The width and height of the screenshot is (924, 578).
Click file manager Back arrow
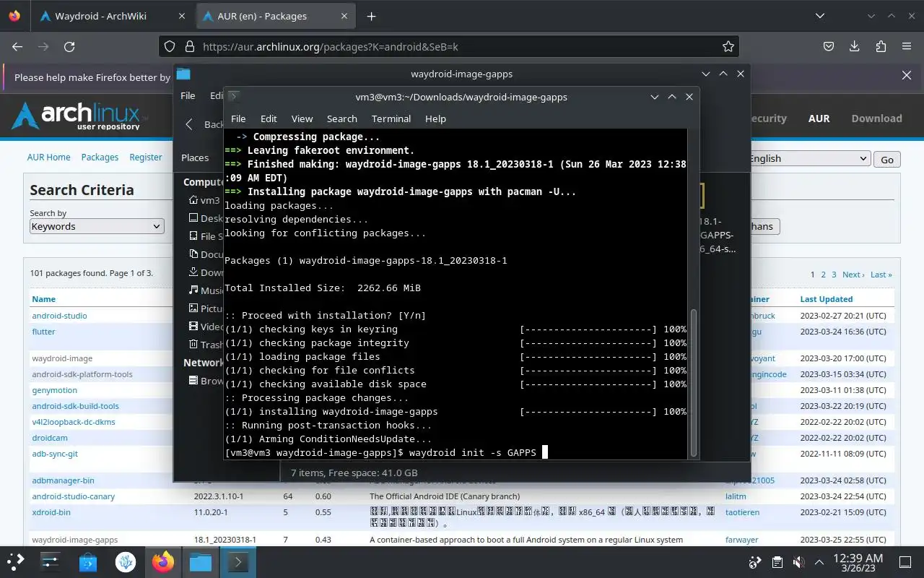click(x=189, y=124)
